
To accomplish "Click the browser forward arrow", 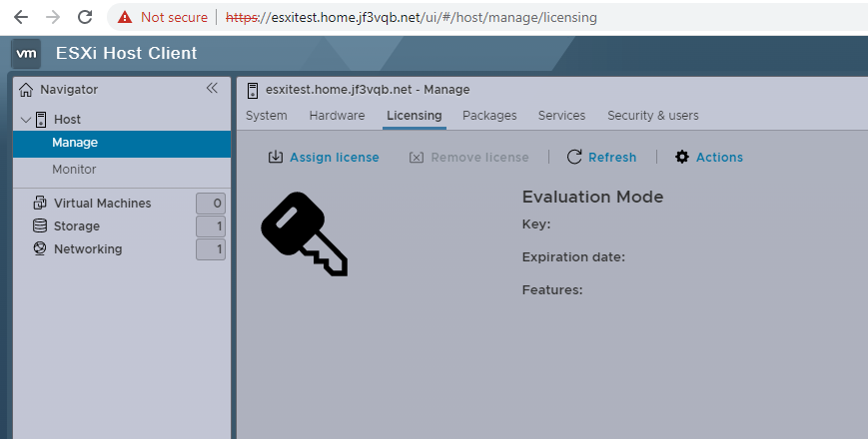I will 53,17.
